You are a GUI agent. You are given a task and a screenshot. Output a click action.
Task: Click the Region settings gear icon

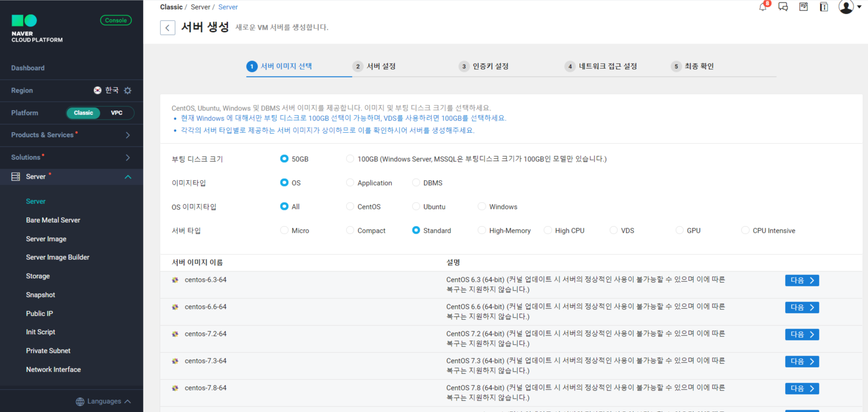pos(128,90)
